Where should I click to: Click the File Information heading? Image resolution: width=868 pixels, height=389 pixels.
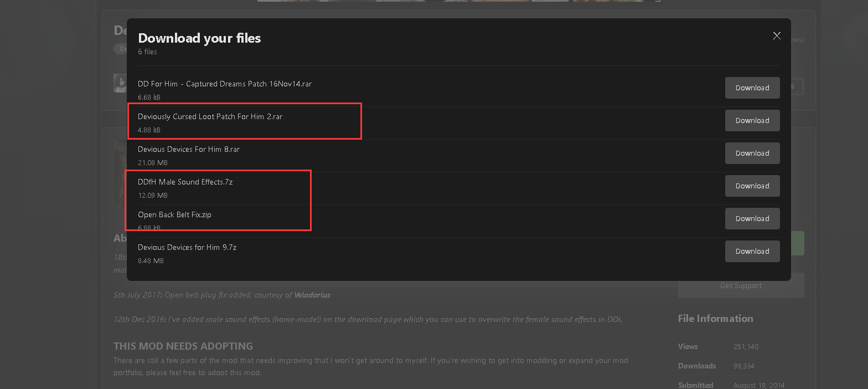(x=715, y=319)
